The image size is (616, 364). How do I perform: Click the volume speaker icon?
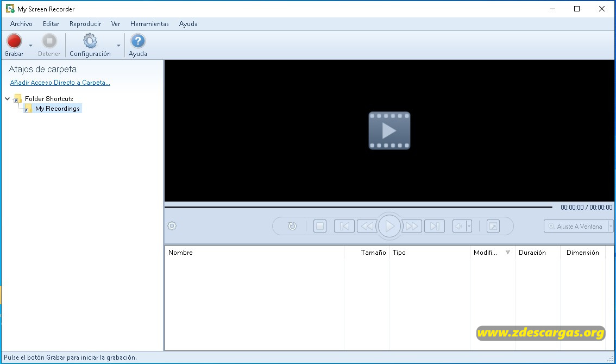(x=459, y=226)
